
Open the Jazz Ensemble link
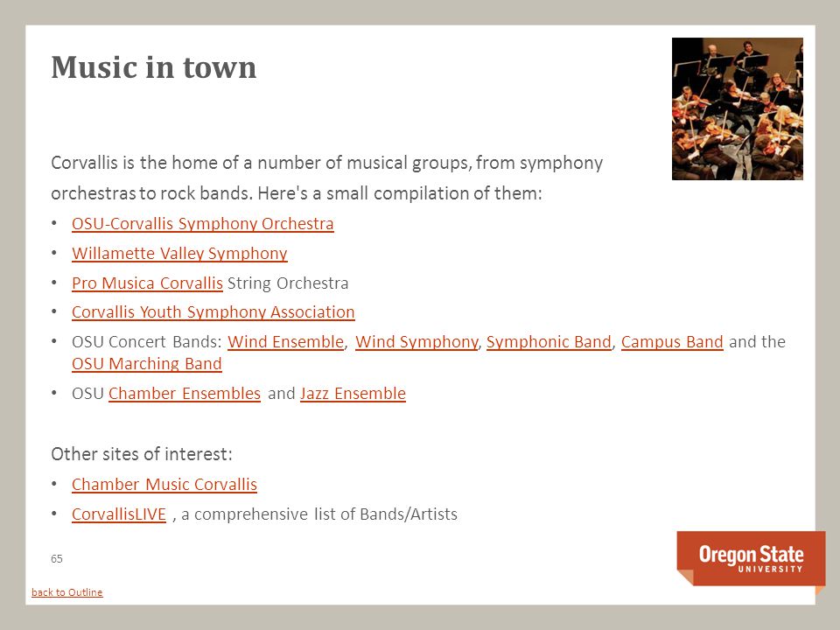point(353,393)
